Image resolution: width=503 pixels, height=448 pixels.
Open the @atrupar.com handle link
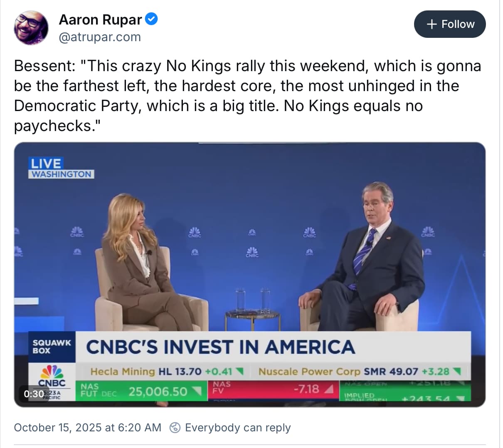[100, 37]
